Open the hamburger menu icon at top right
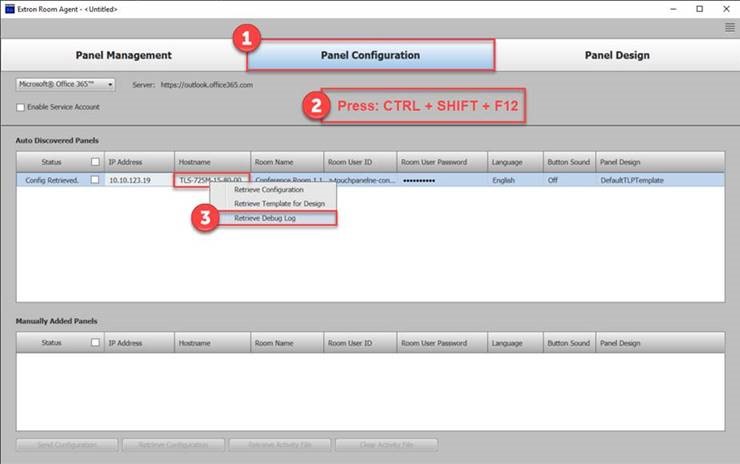Image resolution: width=740 pixels, height=464 pixels. [730, 28]
